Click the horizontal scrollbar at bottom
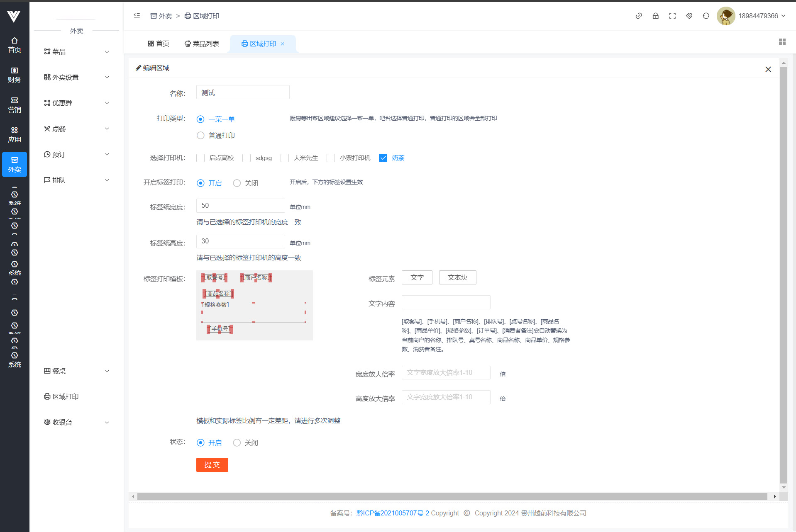This screenshot has height=532, width=796. click(452, 496)
